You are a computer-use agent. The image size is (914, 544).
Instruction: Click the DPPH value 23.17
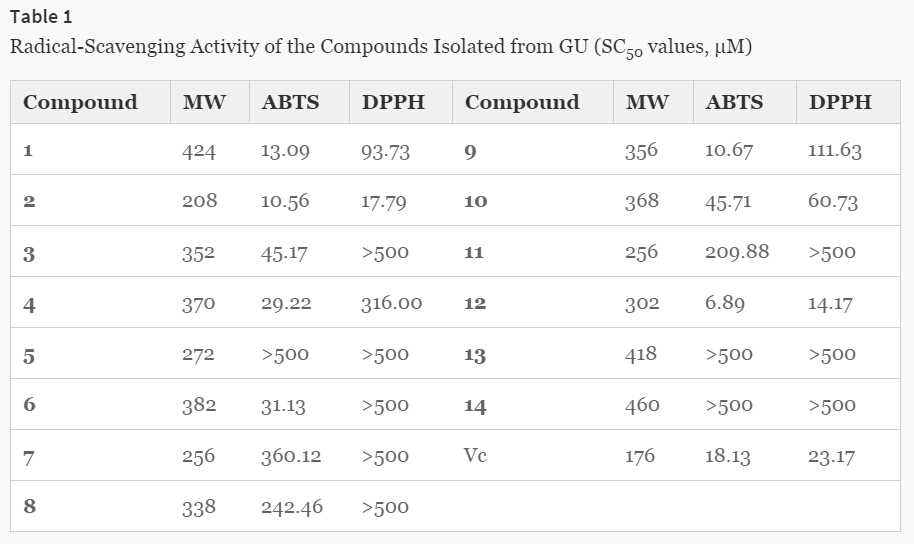(x=831, y=456)
